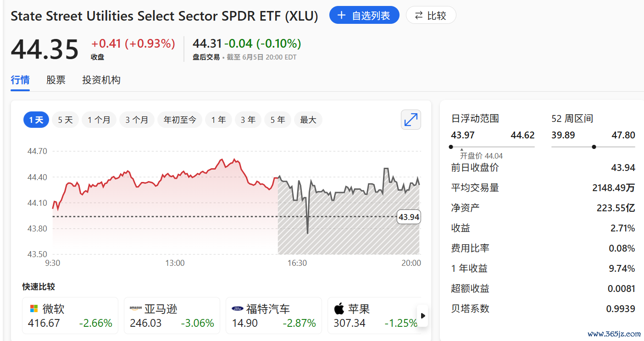Select the 1 天 time range
644x341 pixels.
click(36, 120)
